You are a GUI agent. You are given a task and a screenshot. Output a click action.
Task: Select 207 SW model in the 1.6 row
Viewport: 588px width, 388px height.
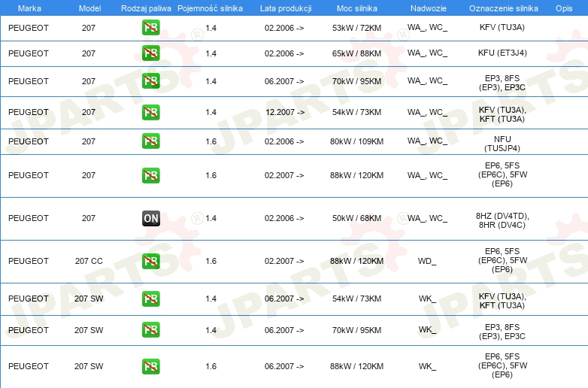(x=89, y=366)
